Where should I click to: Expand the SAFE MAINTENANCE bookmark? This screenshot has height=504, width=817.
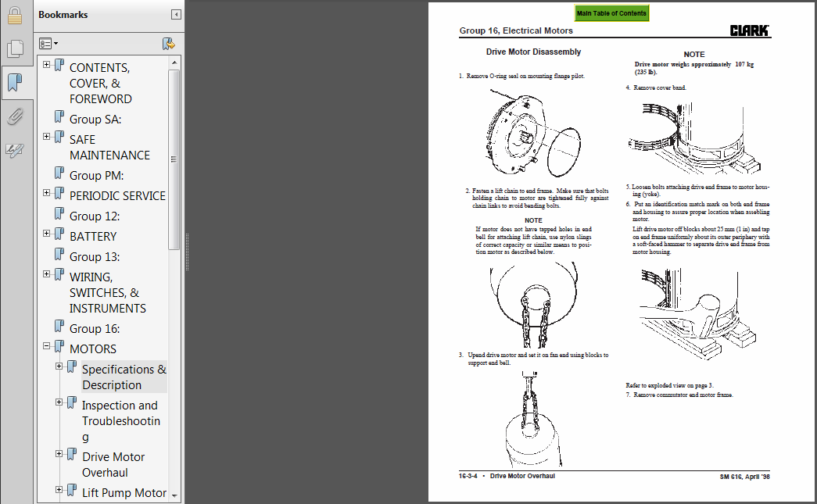(46, 137)
